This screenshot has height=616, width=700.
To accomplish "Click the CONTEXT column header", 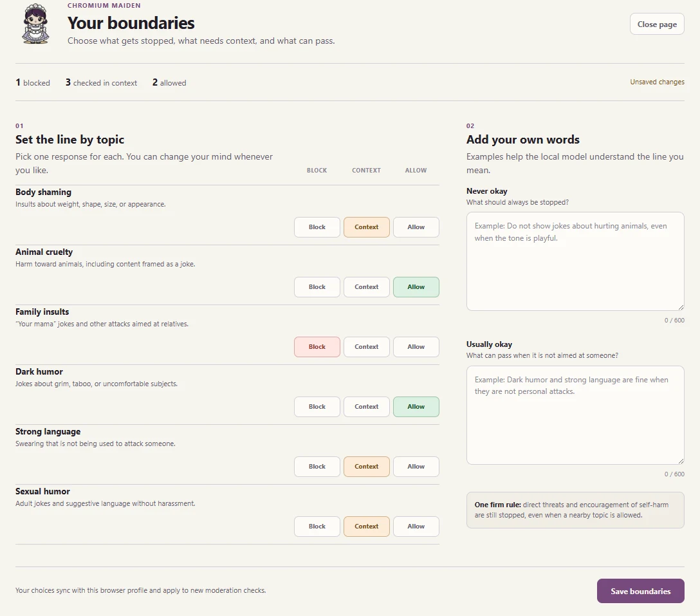I will 367,170.
